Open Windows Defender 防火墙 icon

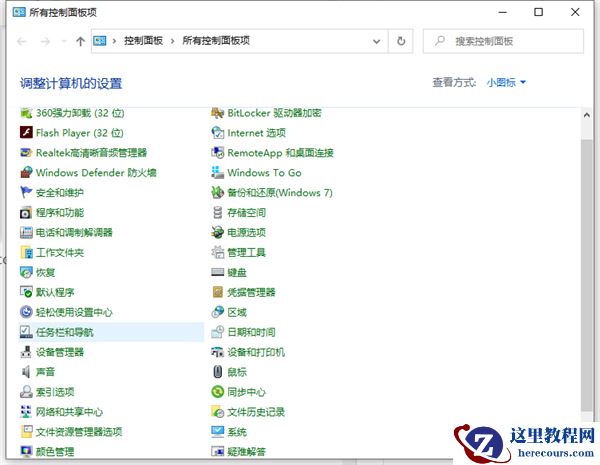click(x=26, y=173)
